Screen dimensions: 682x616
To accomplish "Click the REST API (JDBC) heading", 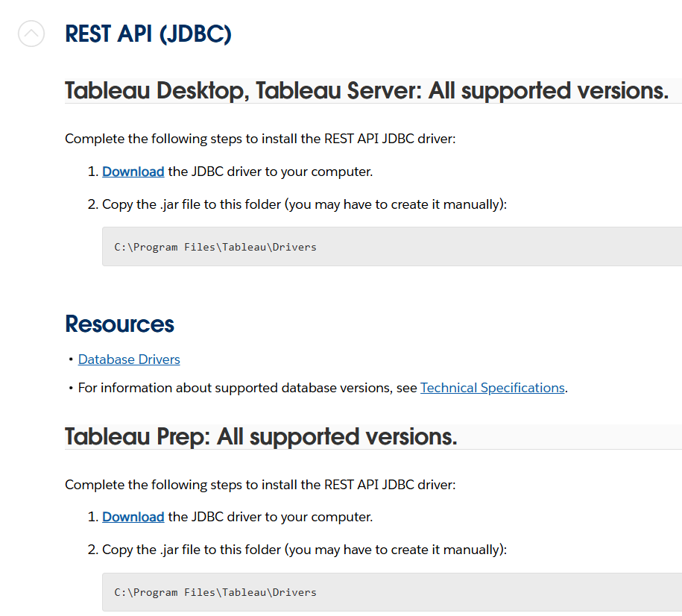I will pos(148,34).
